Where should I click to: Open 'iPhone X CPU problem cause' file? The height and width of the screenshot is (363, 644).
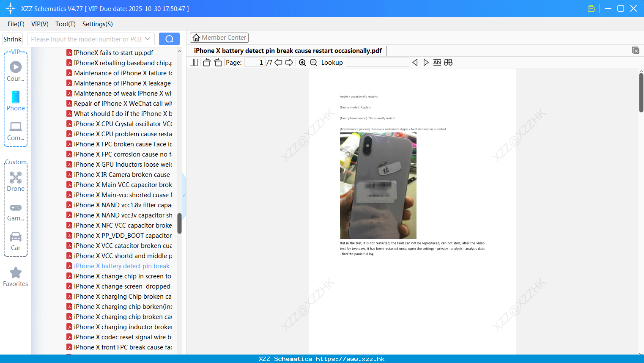pos(119,134)
